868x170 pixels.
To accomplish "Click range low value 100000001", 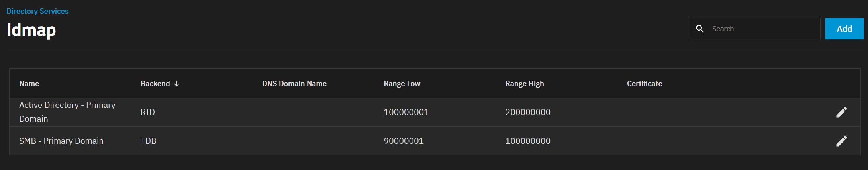I will [x=406, y=112].
